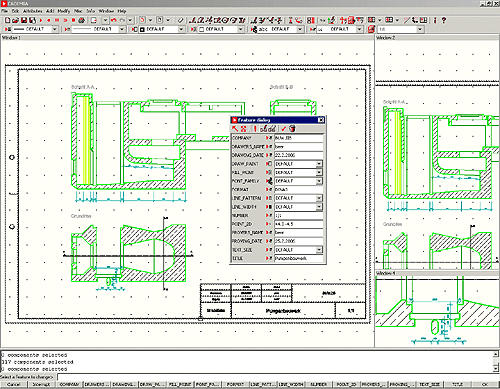Click the icon beside DRAW_PAINT in Feature dialog

click(x=269, y=164)
